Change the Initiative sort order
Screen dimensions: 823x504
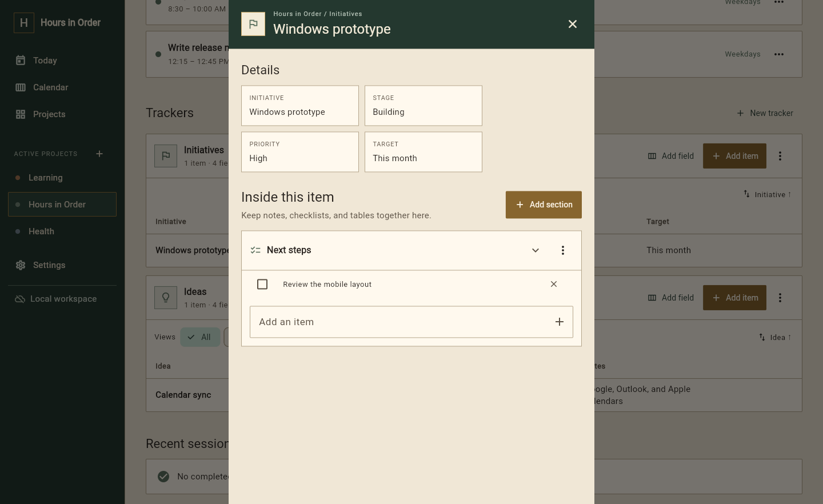(768, 194)
